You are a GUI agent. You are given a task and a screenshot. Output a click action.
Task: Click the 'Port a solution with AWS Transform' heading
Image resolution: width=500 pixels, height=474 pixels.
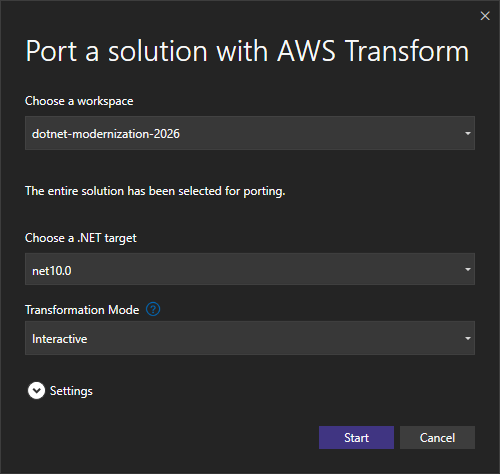[247, 51]
